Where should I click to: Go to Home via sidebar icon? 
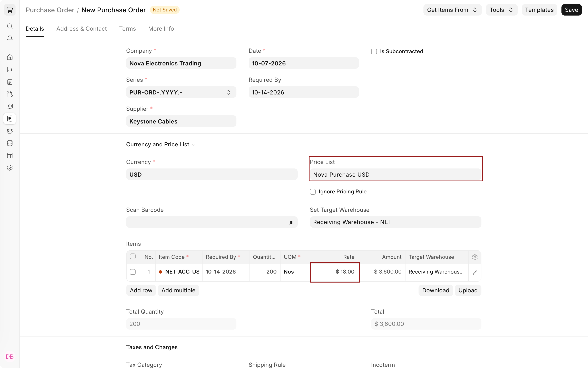[10, 57]
